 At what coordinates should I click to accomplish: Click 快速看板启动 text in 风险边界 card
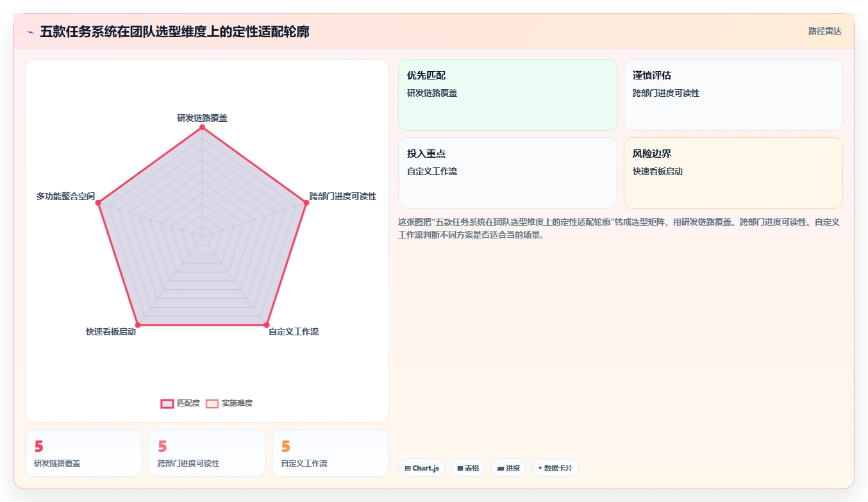tap(658, 171)
